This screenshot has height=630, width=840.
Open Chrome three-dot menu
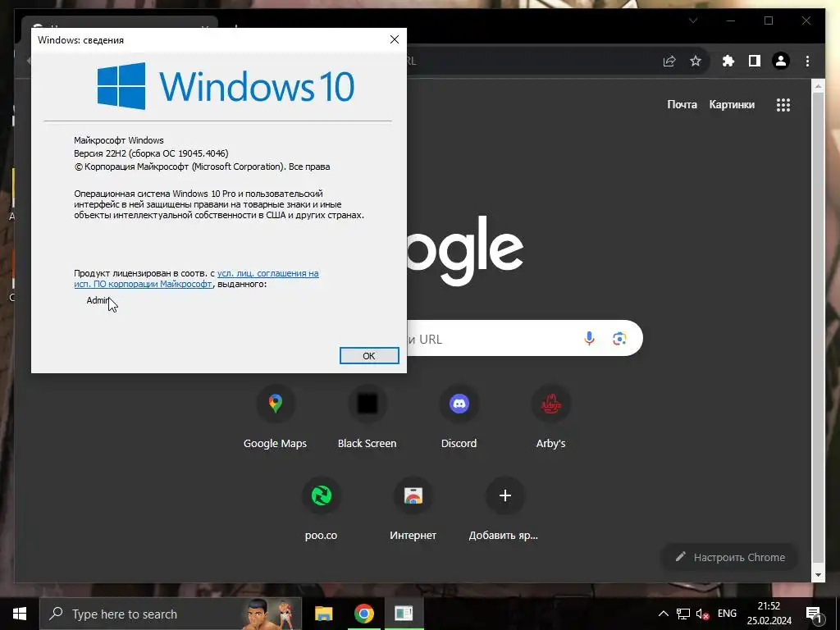click(x=807, y=61)
